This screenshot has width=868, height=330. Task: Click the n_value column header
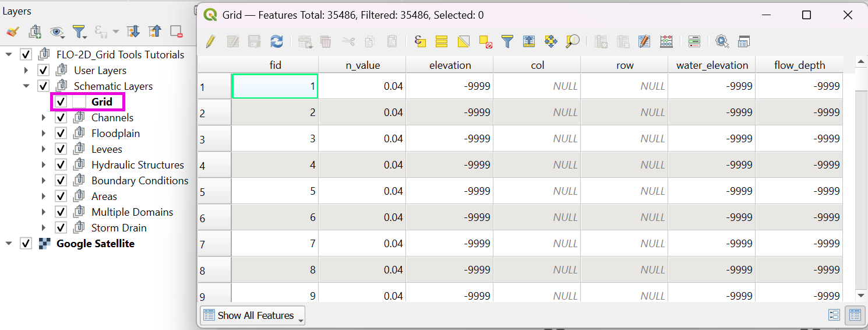point(362,65)
